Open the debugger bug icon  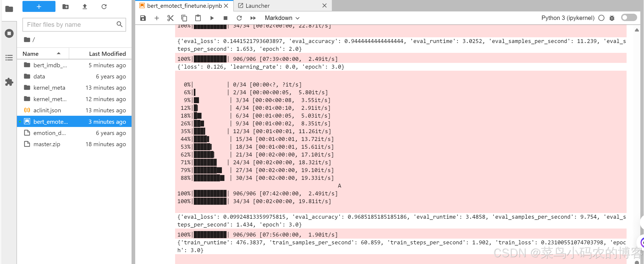coord(612,18)
